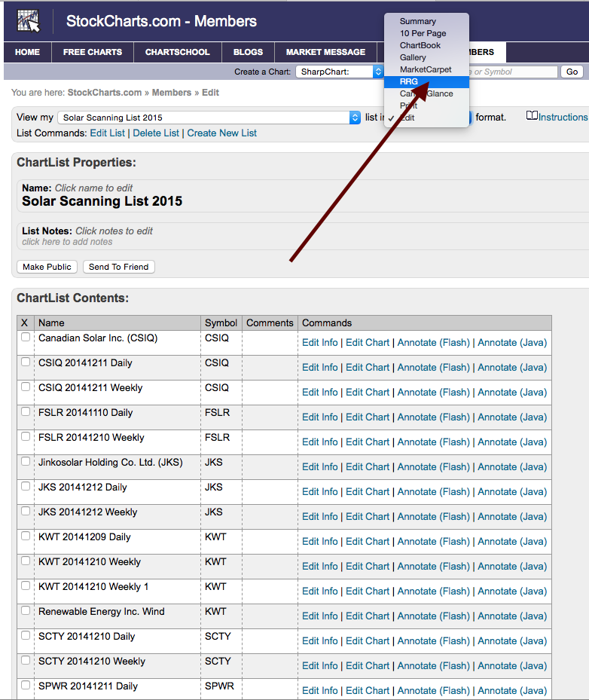The width and height of the screenshot is (589, 700).
Task: Click Edit Chart for Jinkosolar Holding row
Action: pyautogui.click(x=368, y=467)
